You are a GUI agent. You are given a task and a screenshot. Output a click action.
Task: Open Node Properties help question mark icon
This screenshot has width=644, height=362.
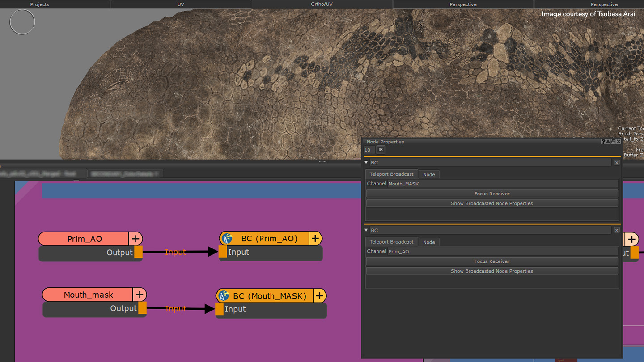coord(603,142)
